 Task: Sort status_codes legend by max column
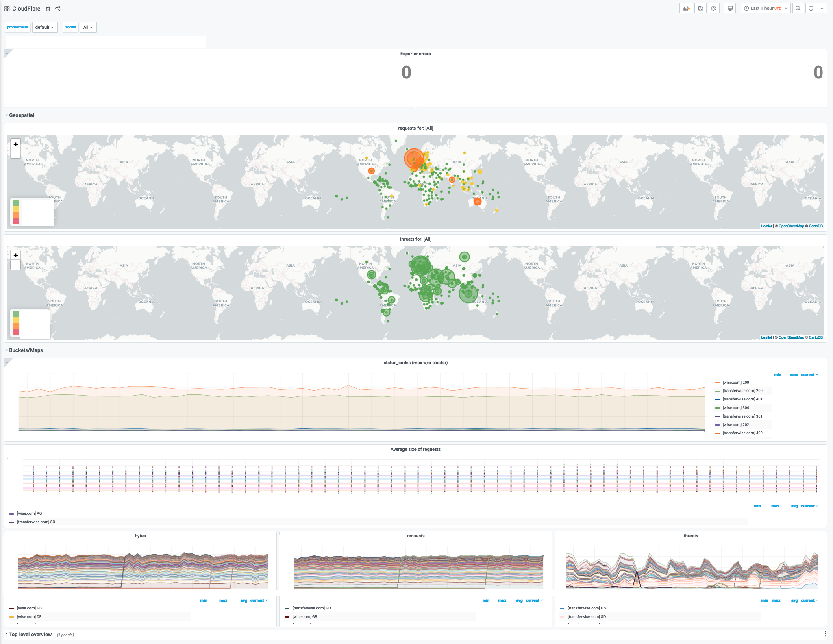tap(793, 375)
